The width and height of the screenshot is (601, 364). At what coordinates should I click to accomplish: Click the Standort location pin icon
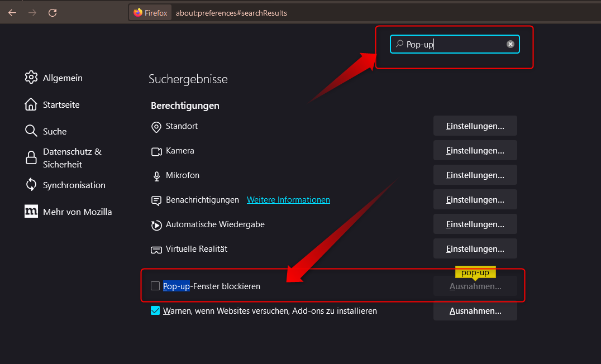(156, 127)
